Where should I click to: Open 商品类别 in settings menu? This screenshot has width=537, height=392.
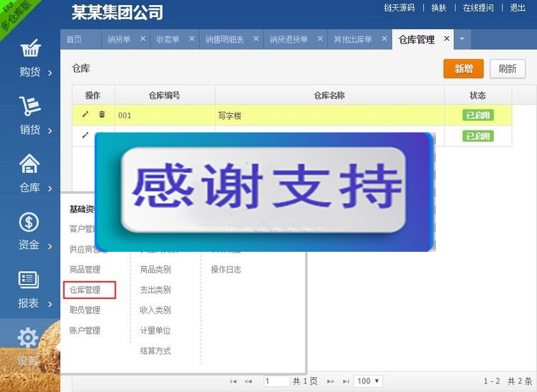(x=155, y=270)
